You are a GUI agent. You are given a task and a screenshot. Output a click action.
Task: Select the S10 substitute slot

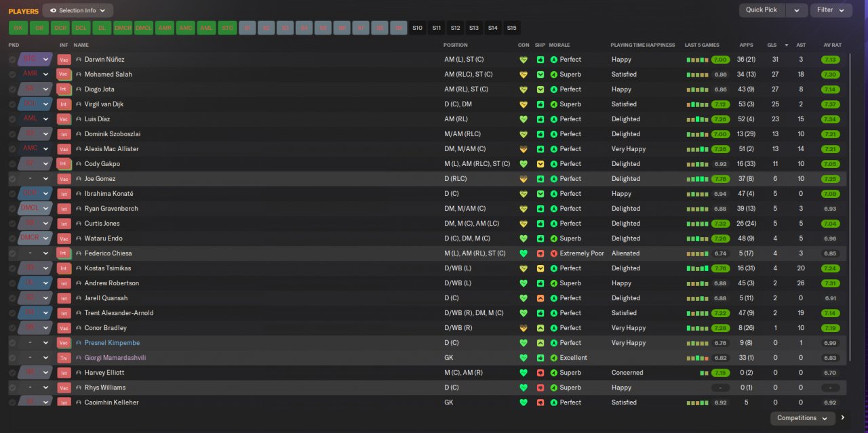point(417,28)
